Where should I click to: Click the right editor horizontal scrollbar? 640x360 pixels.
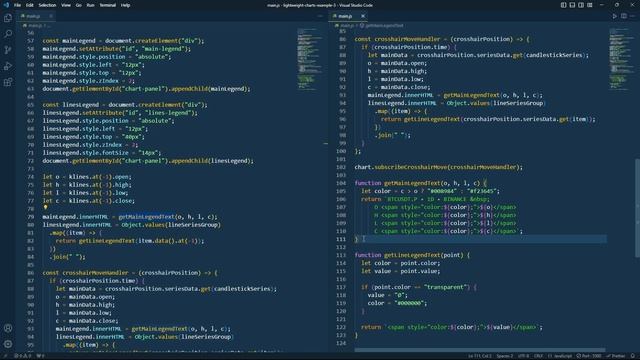click(480, 350)
